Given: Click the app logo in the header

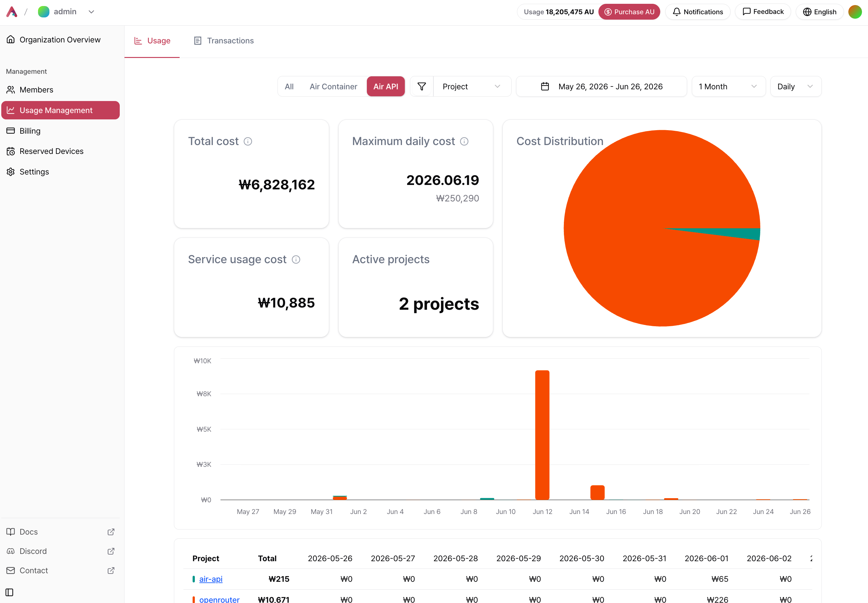Looking at the screenshot, I should [12, 12].
